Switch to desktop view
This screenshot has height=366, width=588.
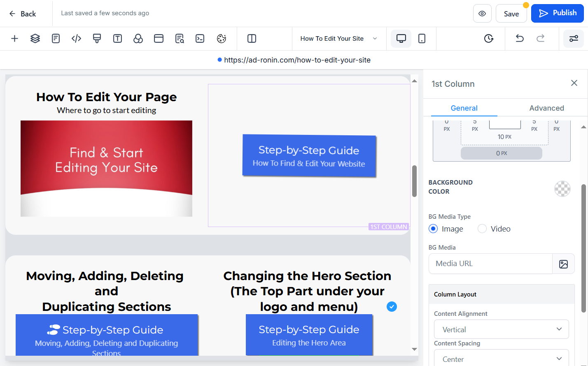401,39
